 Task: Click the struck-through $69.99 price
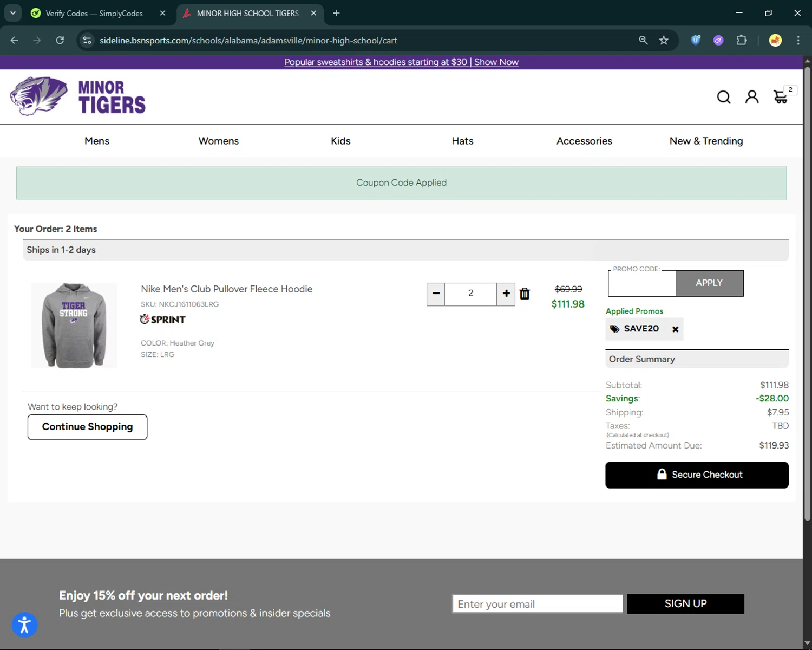click(x=568, y=289)
